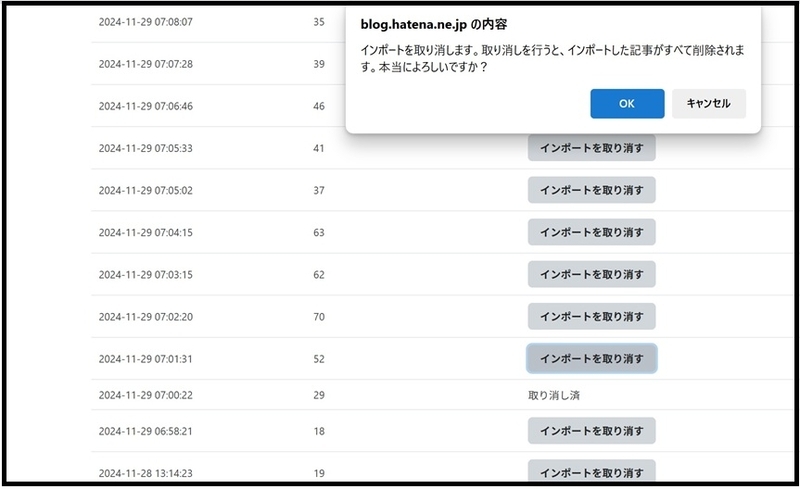
Task: Click the article count 46
Action: click(x=319, y=106)
